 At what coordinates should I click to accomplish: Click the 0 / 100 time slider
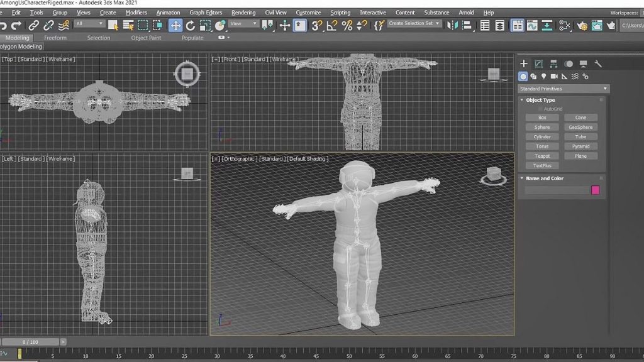(30, 342)
